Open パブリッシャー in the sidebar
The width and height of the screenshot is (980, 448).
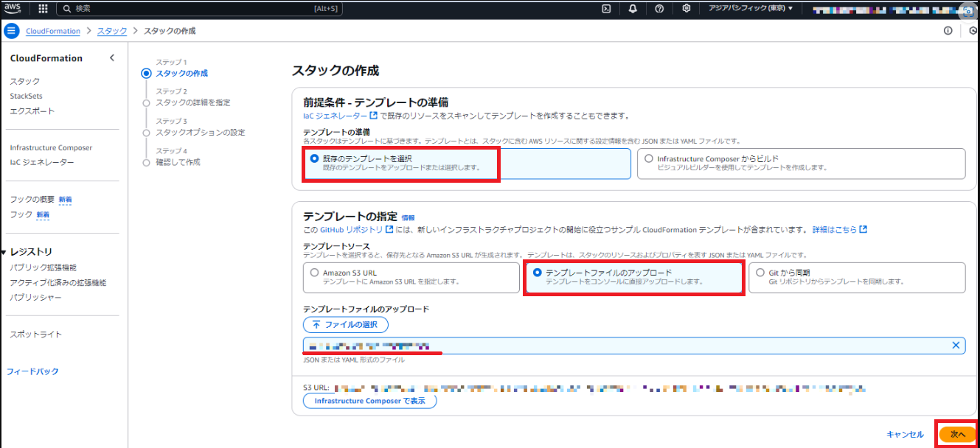click(35, 298)
